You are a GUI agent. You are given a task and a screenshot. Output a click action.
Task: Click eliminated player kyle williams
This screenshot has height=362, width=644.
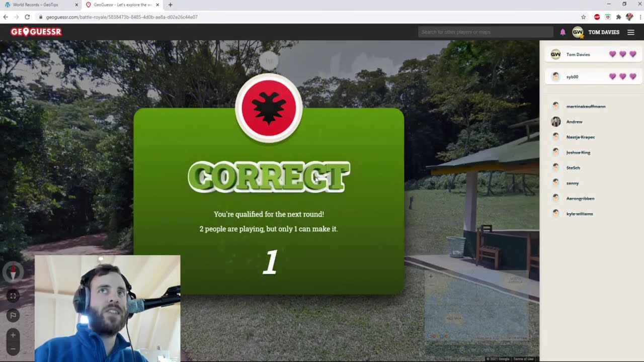point(580,214)
